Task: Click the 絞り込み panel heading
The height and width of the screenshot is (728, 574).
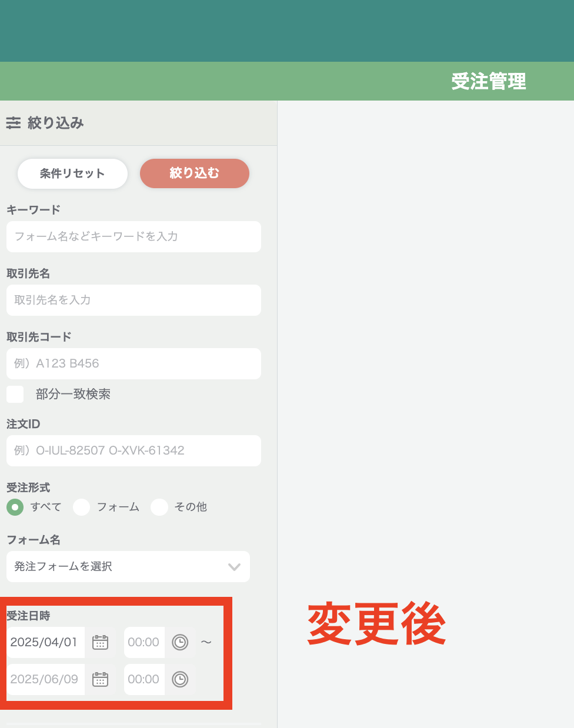Action: [x=56, y=123]
